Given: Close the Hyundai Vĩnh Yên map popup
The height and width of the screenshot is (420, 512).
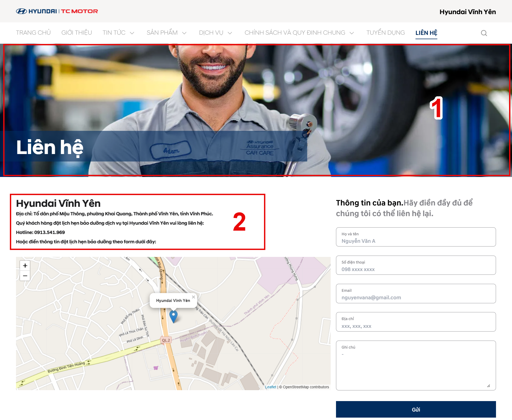Looking at the screenshot, I should pos(194,297).
